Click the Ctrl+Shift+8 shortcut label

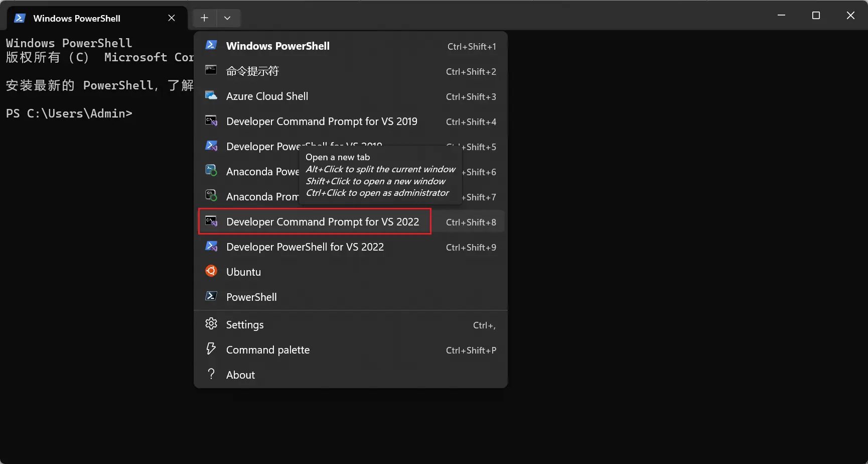[471, 222]
